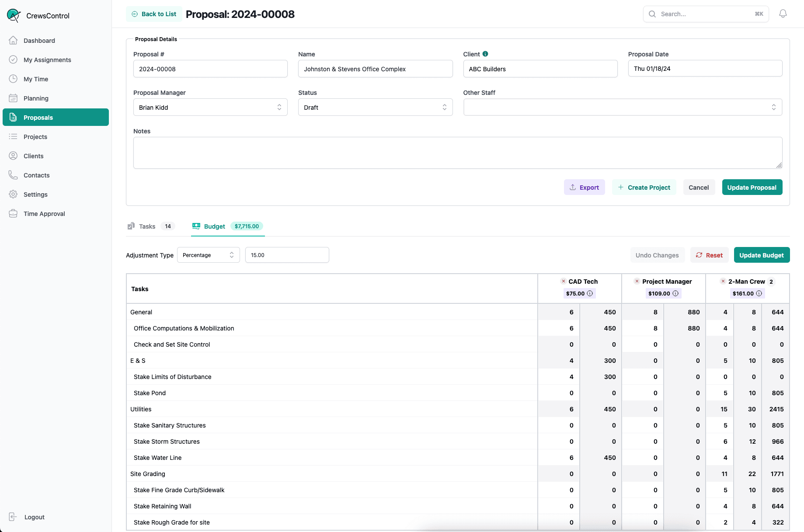
Task: Open Time Approval in sidebar
Action: click(44, 214)
